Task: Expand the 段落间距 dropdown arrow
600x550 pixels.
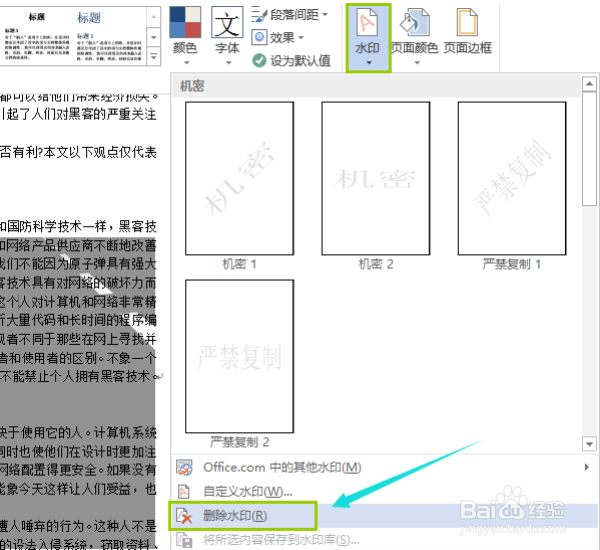Action: 325,15
